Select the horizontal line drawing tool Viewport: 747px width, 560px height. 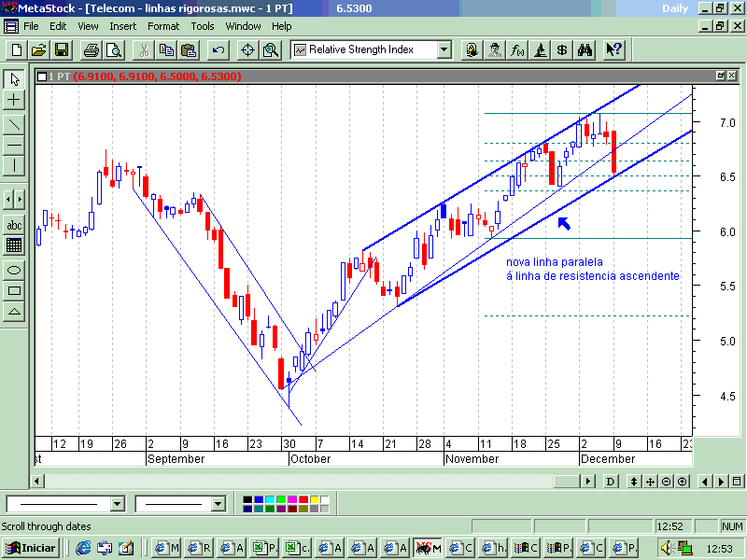(14, 146)
